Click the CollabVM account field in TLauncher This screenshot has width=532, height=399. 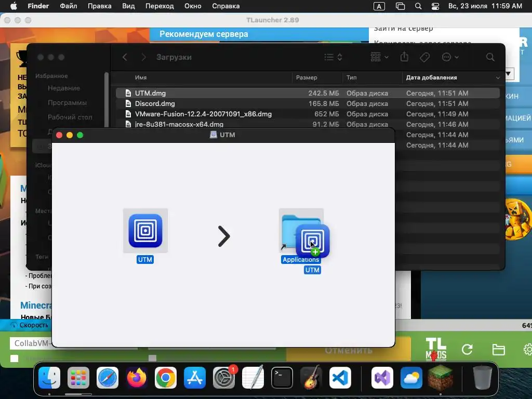(31, 343)
